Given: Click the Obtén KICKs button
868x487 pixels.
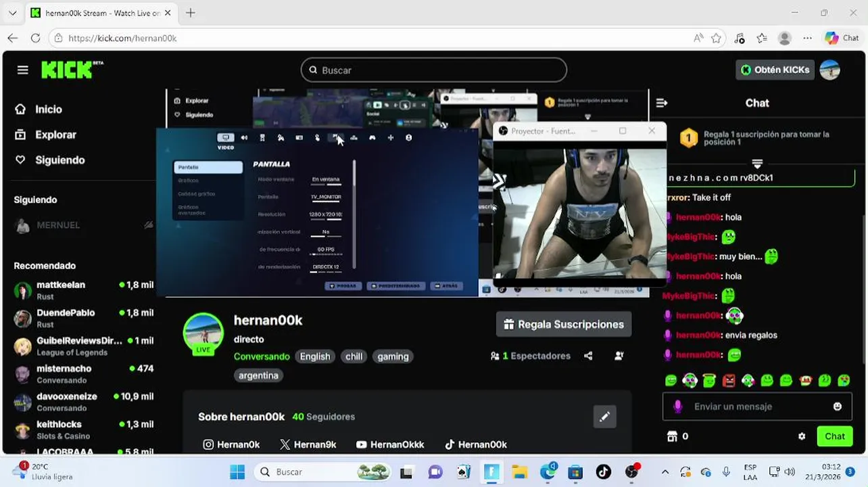Looking at the screenshot, I should tap(775, 70).
